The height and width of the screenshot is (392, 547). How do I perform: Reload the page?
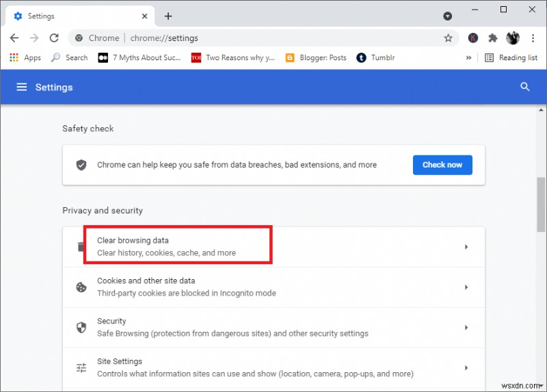[54, 38]
